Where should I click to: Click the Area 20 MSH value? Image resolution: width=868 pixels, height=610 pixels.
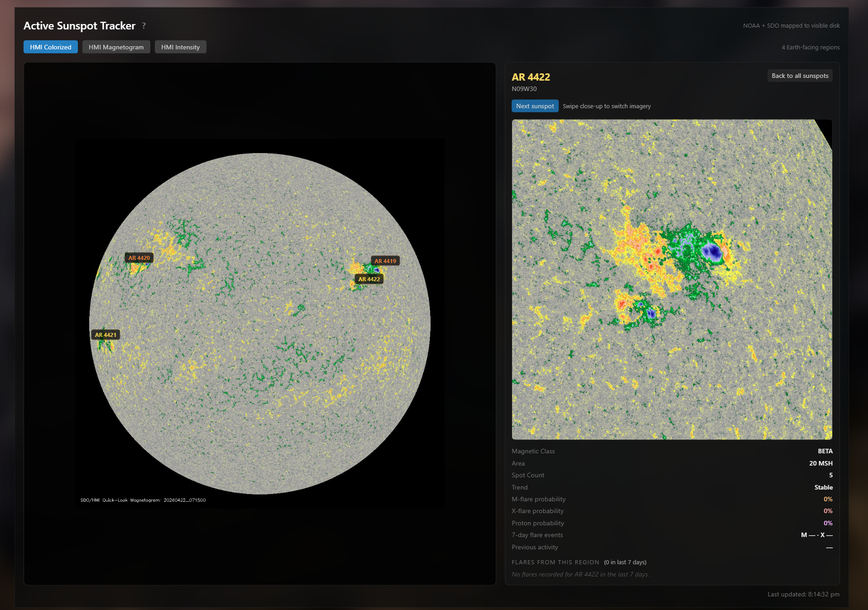click(x=821, y=463)
